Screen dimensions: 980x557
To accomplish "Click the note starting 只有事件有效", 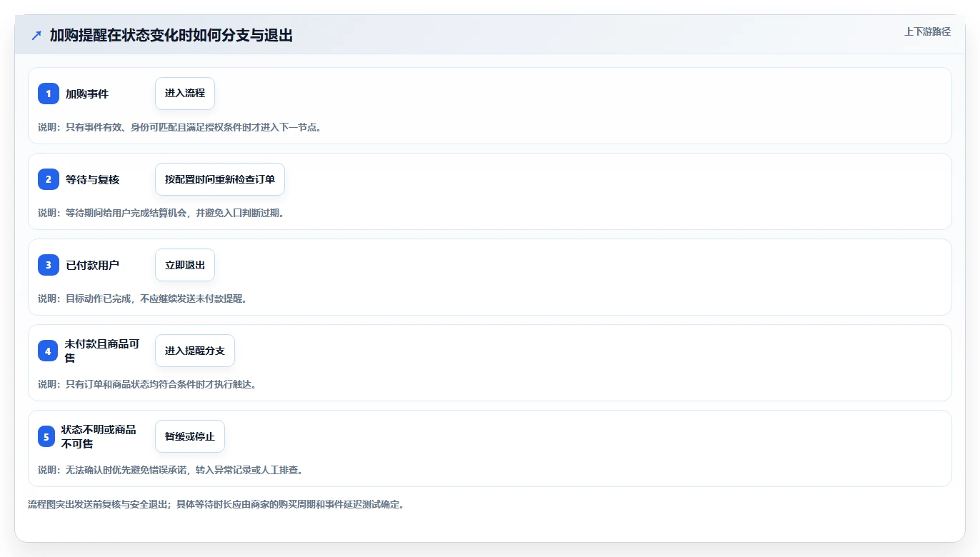I will click(179, 127).
